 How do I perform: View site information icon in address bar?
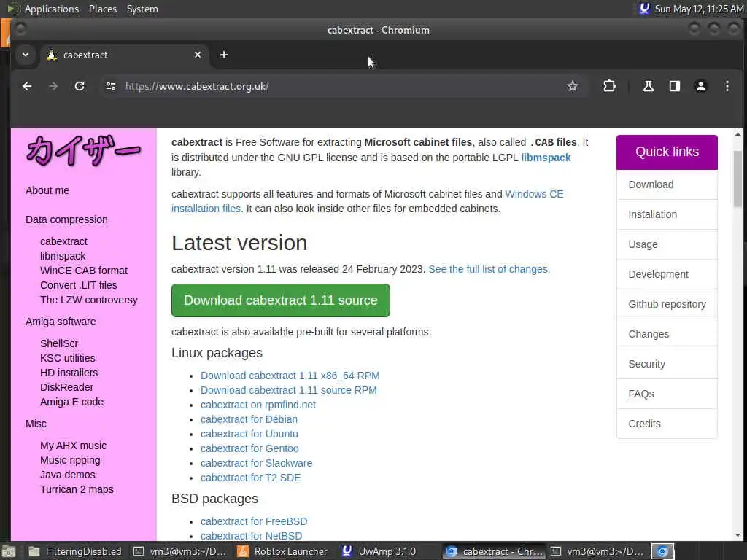(111, 86)
